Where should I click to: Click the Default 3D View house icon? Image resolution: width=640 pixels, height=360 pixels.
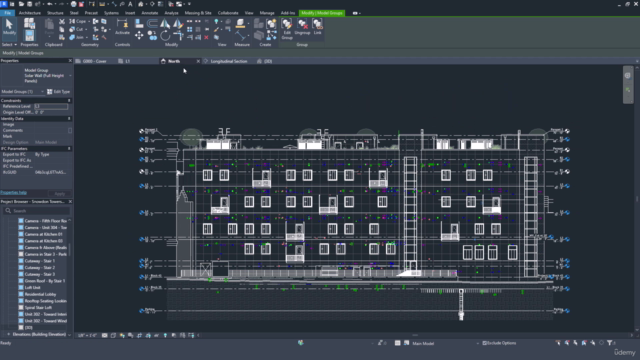(140, 4)
